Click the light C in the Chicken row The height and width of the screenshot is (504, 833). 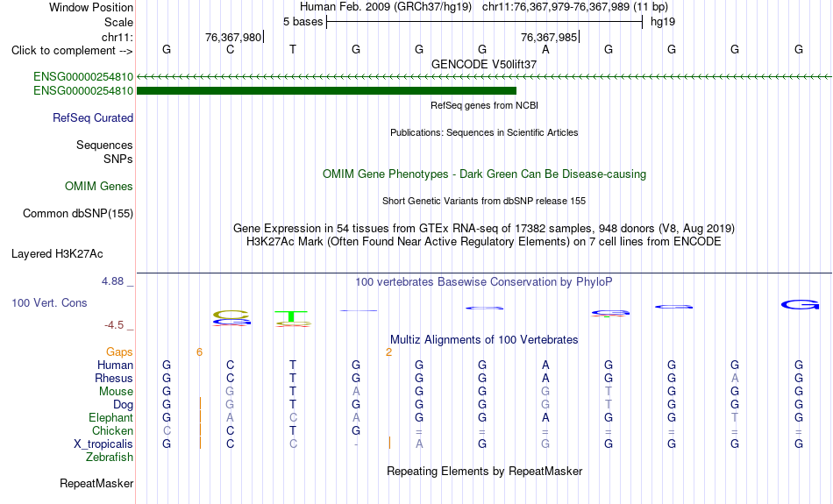[167, 430]
